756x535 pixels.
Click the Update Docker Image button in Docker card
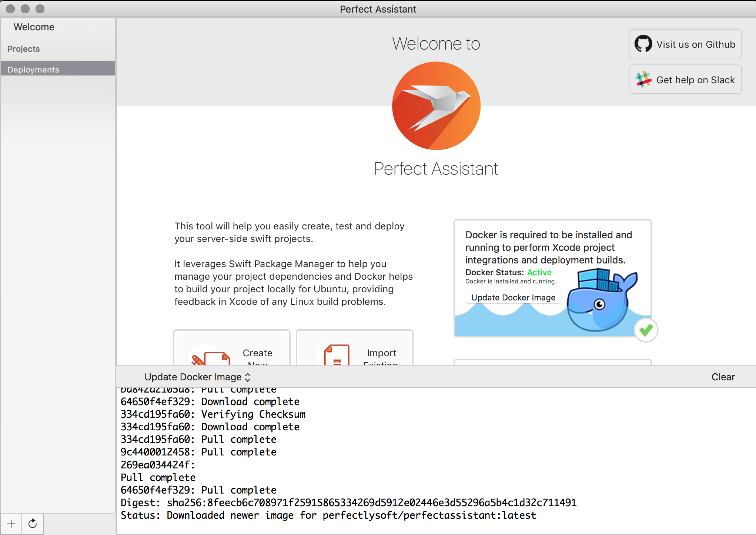click(x=513, y=297)
